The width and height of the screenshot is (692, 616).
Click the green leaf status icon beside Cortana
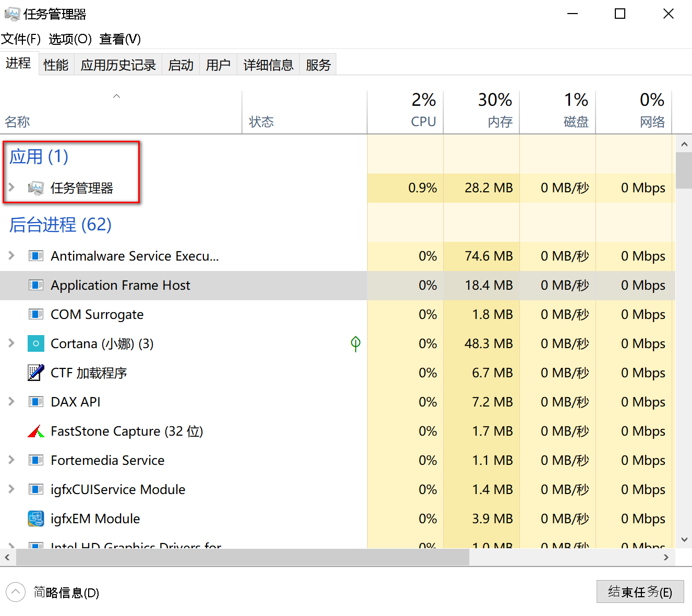[356, 343]
